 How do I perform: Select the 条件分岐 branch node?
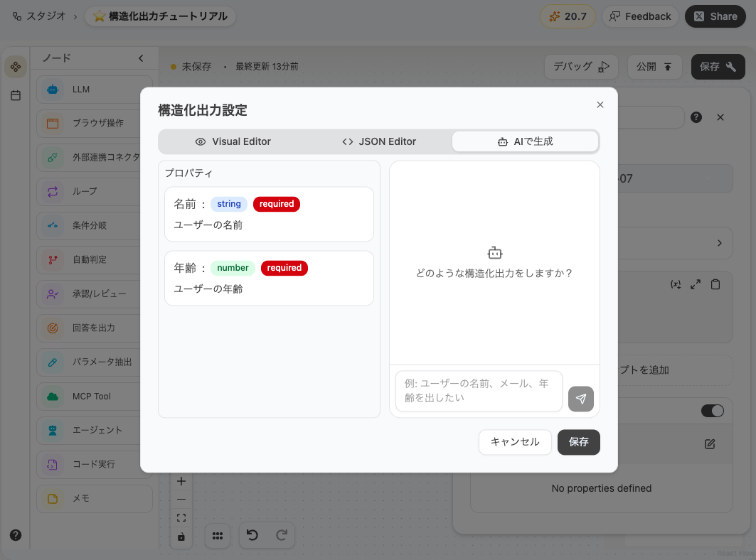[x=52, y=225]
